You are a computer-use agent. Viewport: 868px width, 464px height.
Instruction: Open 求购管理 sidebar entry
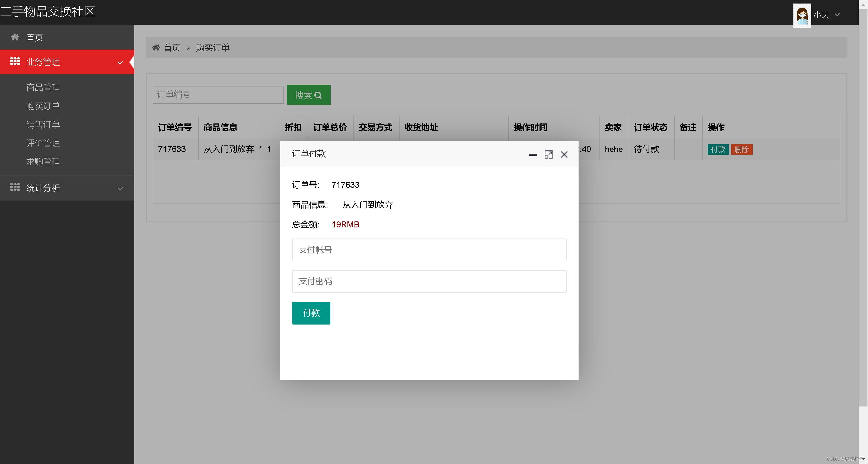(x=43, y=162)
